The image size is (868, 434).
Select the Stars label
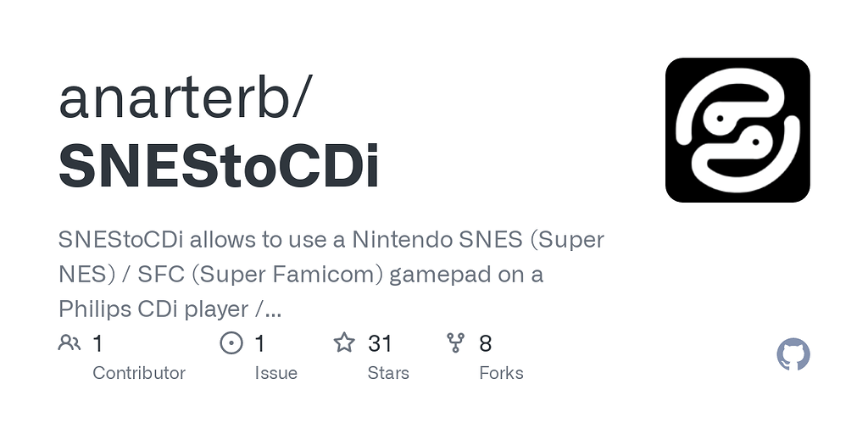coord(388,373)
